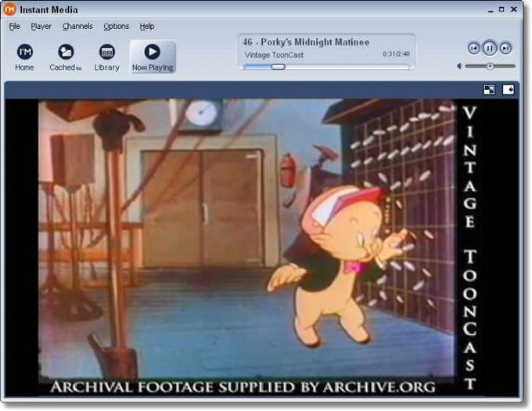The image size is (532, 411).
Task: Select the Now Playing button
Action: click(153, 57)
